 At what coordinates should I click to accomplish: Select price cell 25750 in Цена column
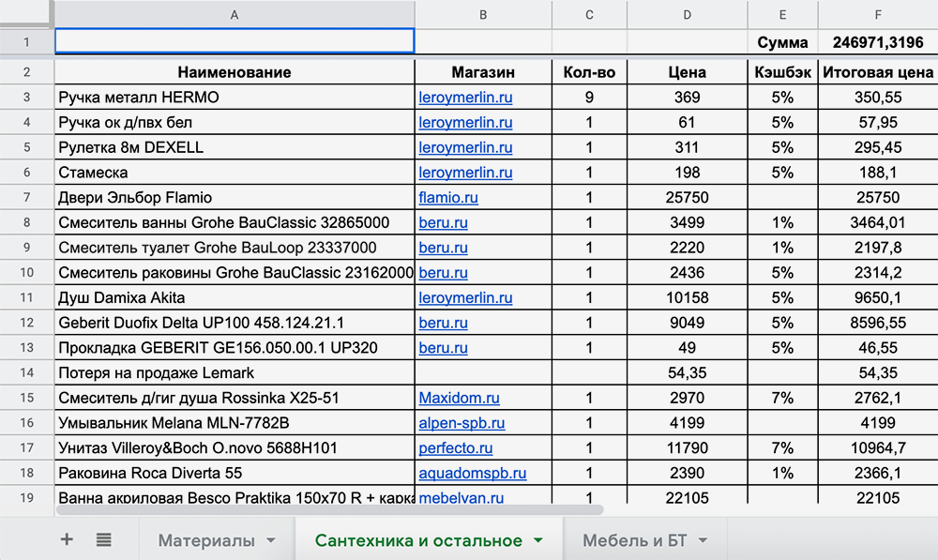[x=687, y=197]
